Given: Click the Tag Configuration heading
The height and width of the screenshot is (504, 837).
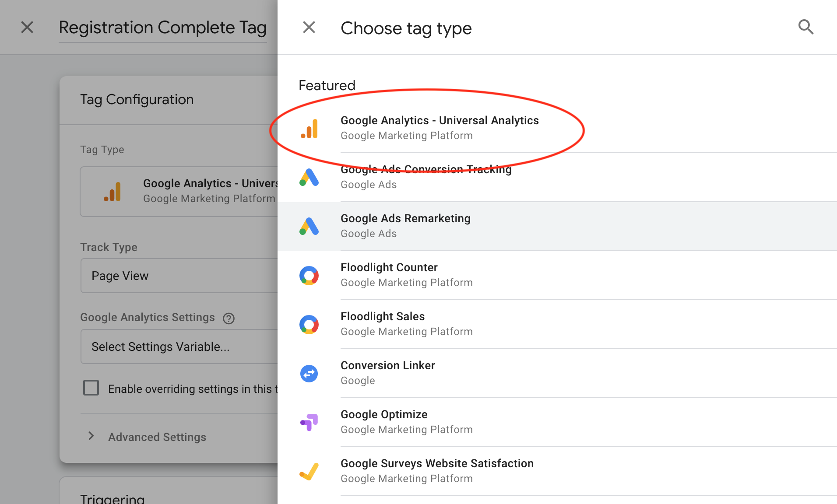Looking at the screenshot, I should (x=137, y=100).
